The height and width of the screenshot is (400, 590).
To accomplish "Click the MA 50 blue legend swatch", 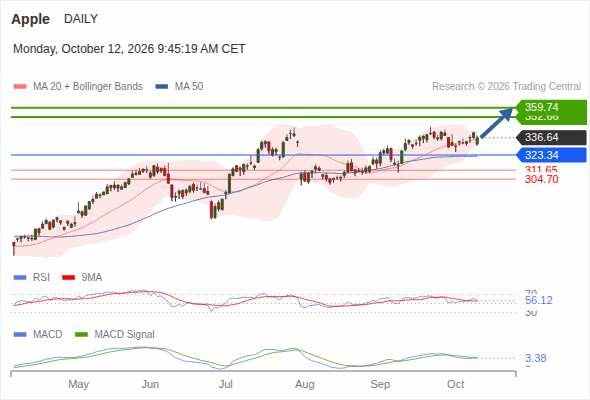I will pos(162,87).
